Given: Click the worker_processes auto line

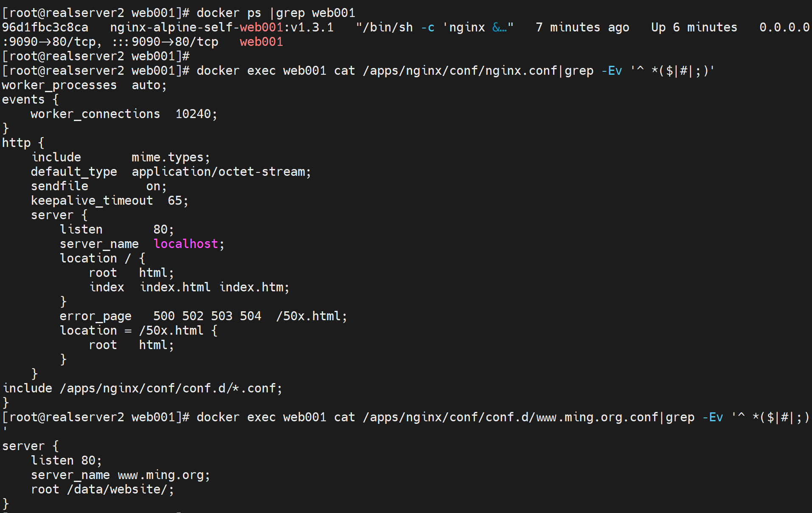Looking at the screenshot, I should pos(84,85).
